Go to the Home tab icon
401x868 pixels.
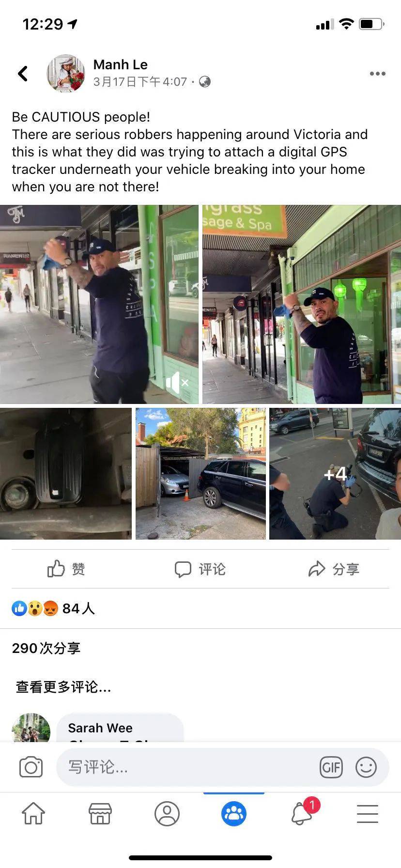click(x=33, y=813)
